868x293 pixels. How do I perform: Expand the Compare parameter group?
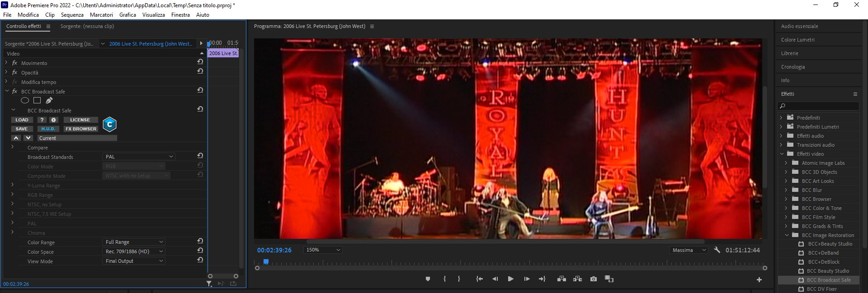(x=13, y=147)
